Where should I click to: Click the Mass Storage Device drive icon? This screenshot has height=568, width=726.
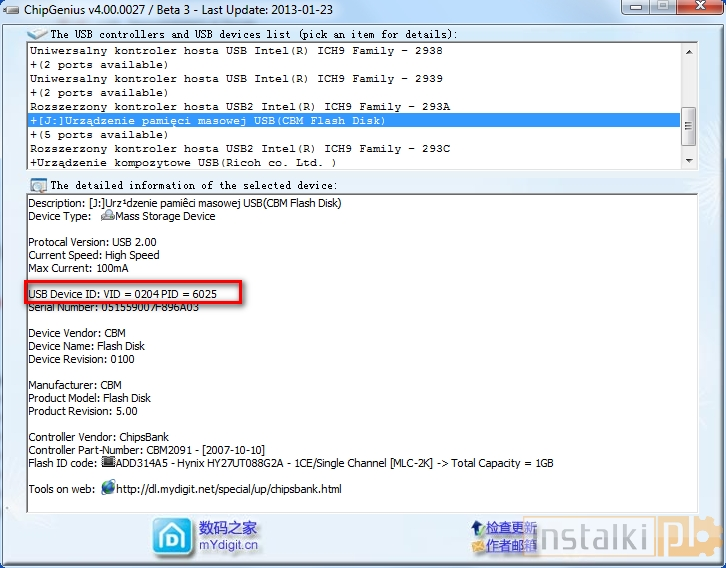108,216
